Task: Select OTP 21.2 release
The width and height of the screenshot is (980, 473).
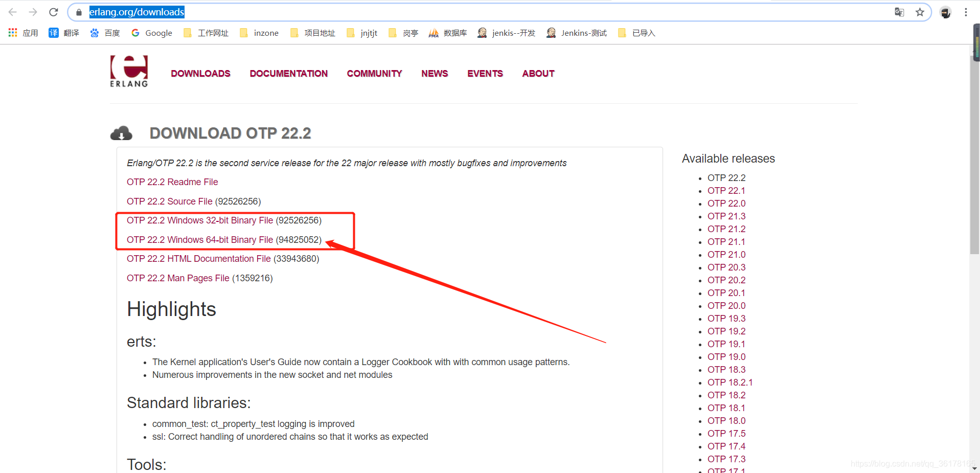Action: (x=726, y=229)
